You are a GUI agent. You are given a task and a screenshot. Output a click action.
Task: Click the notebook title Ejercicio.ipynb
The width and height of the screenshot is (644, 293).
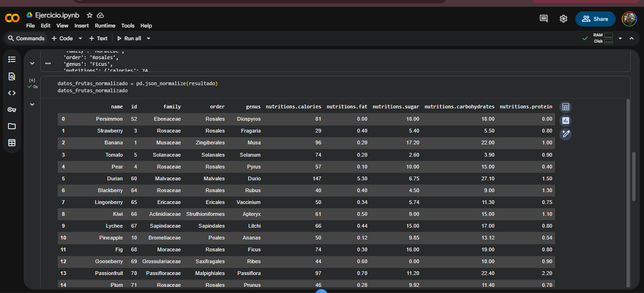click(x=57, y=15)
